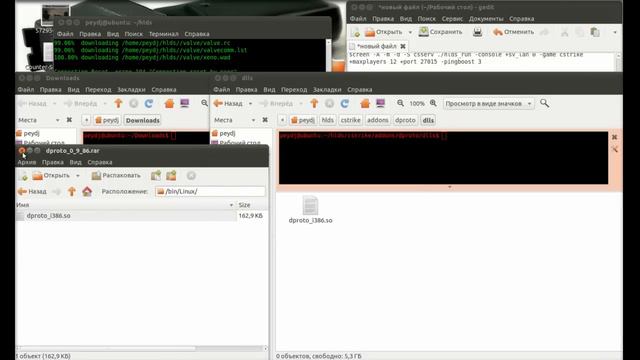Close the *новый файл tab in gedit
Viewport: 640px width, 360px height.
403,46
